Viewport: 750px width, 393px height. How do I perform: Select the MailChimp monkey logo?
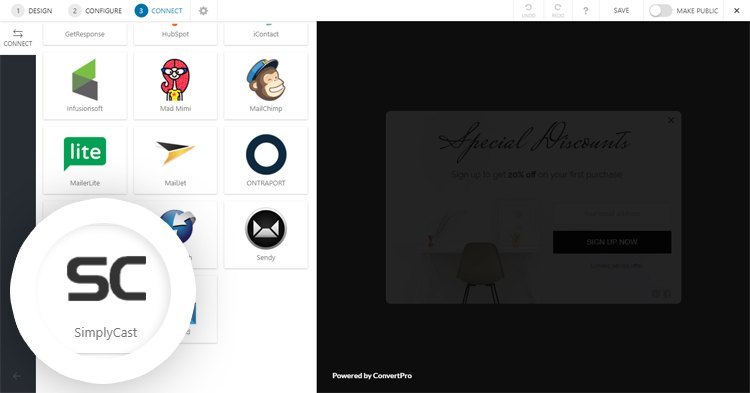pyautogui.click(x=265, y=79)
